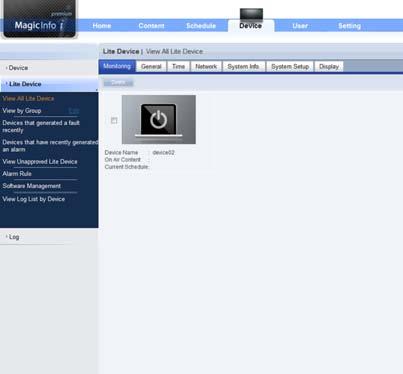403x374 pixels.
Task: Switch to the Time tab
Action: click(178, 67)
